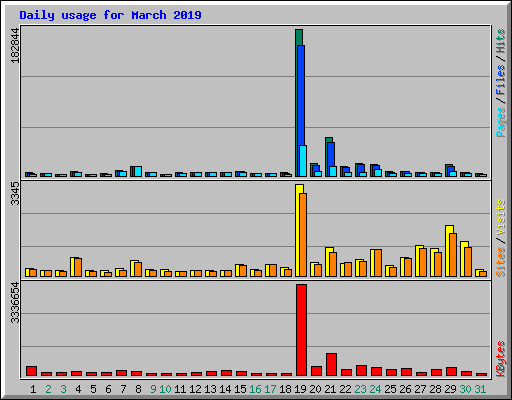The height and width of the screenshot is (400, 512).
Task: Click day label 25 on the x-axis
Action: click(x=390, y=389)
